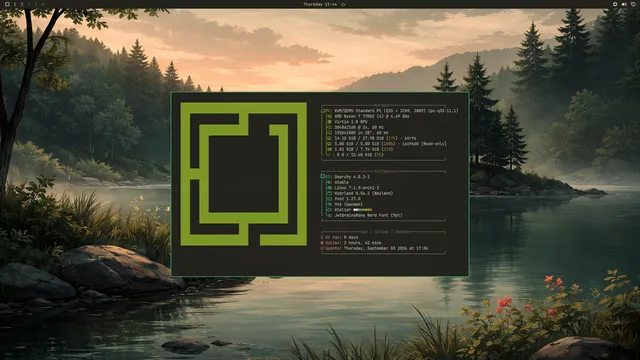
Task: Click the foot 1.27.0 terminal line
Action: click(x=347, y=199)
